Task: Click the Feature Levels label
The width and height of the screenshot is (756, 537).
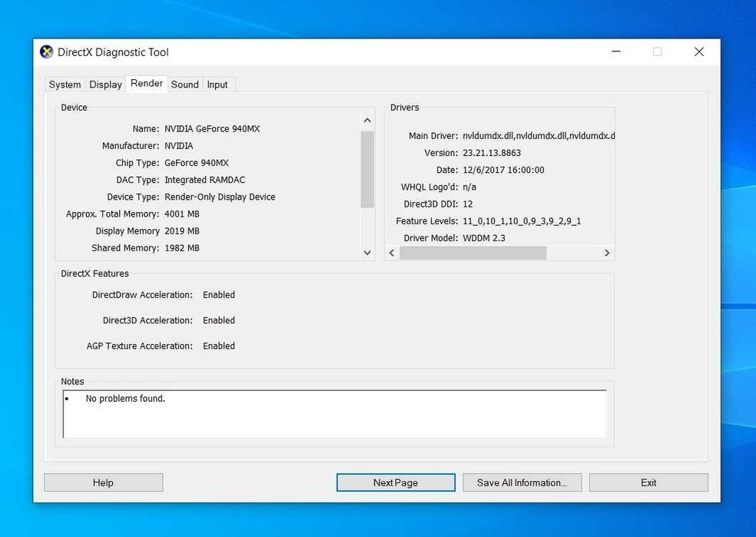Action: pos(426,221)
